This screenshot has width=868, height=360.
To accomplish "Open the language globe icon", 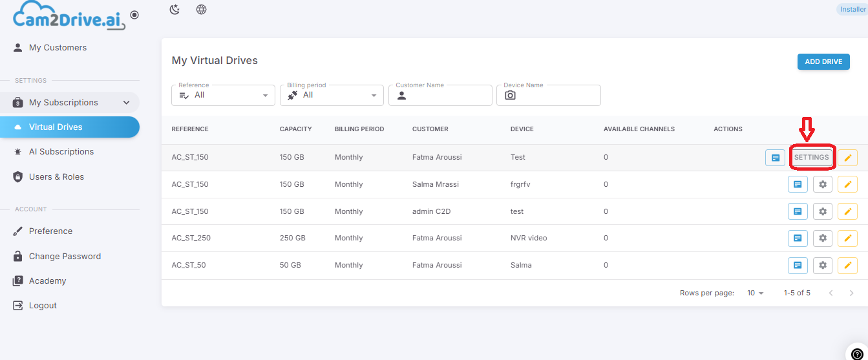I will [201, 10].
